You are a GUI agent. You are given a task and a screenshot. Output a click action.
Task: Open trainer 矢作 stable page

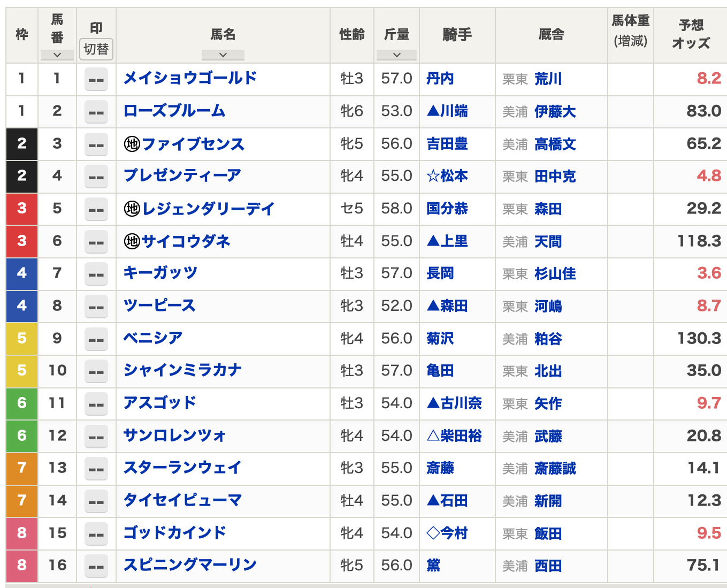pyautogui.click(x=548, y=403)
